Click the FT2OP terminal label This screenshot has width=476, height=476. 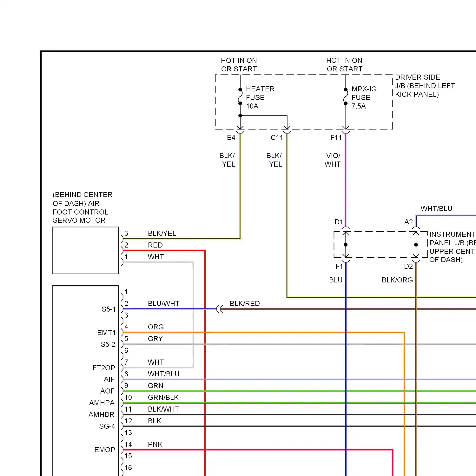click(x=104, y=368)
